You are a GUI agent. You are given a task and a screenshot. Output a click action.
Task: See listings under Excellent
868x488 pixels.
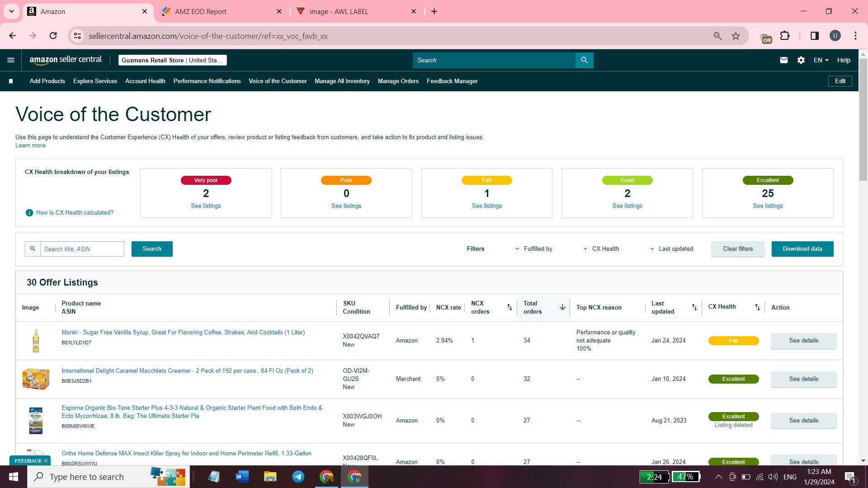tap(768, 206)
